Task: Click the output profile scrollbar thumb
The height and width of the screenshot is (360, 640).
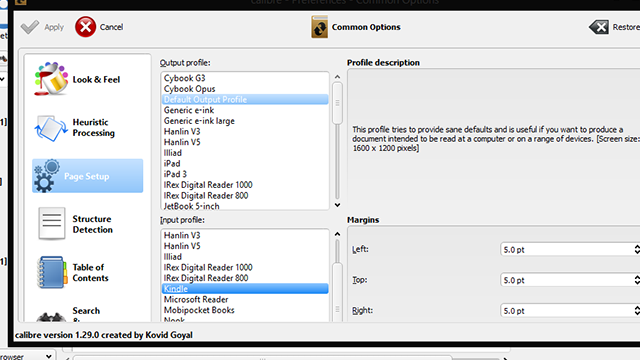Action: 337,103
